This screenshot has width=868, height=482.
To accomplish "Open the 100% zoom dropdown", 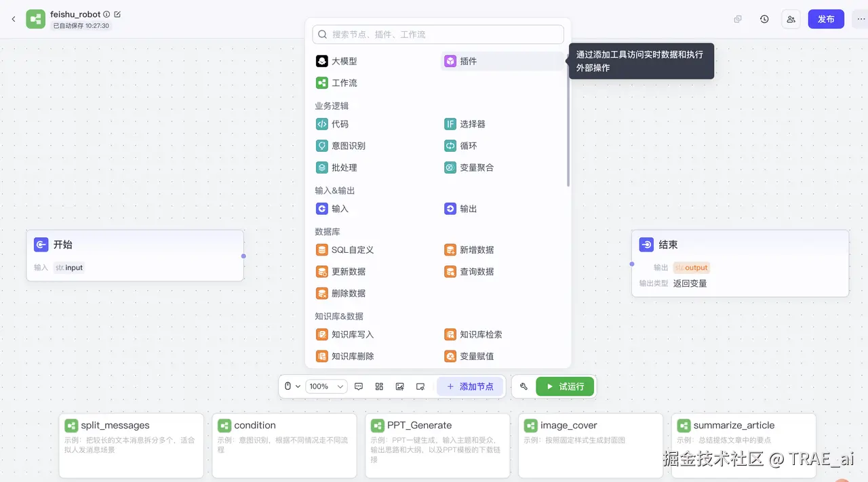I will pos(327,386).
